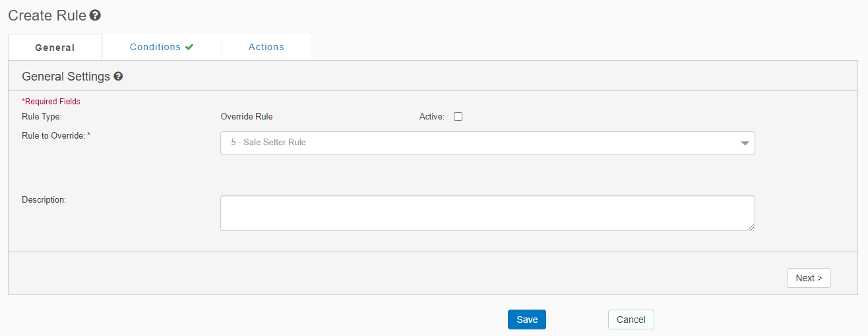Image resolution: width=868 pixels, height=336 pixels.
Task: Save the rule with Save button
Action: point(526,319)
